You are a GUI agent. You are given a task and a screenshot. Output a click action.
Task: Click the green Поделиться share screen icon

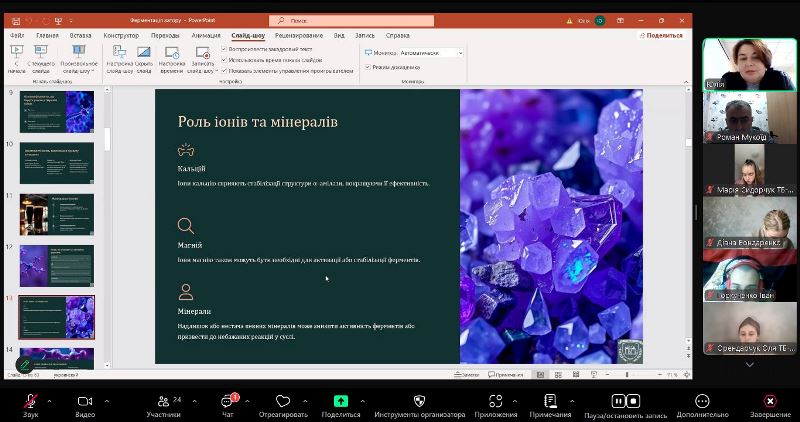(x=340, y=400)
